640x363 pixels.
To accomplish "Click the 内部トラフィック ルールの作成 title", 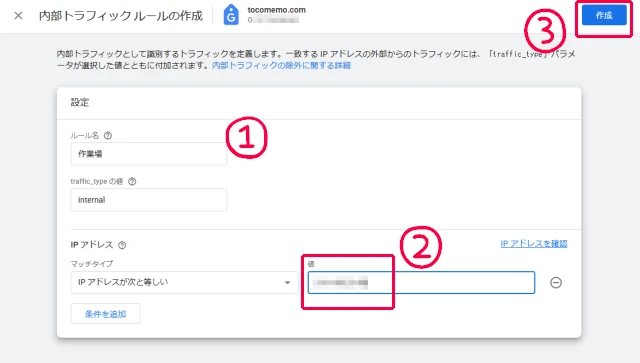I will coord(121,16).
